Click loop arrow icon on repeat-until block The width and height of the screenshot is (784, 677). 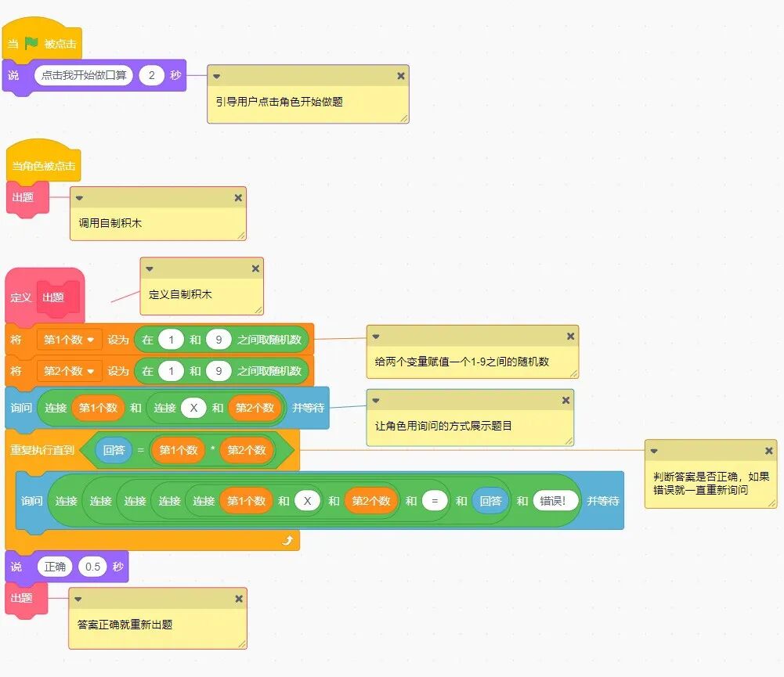pos(287,541)
